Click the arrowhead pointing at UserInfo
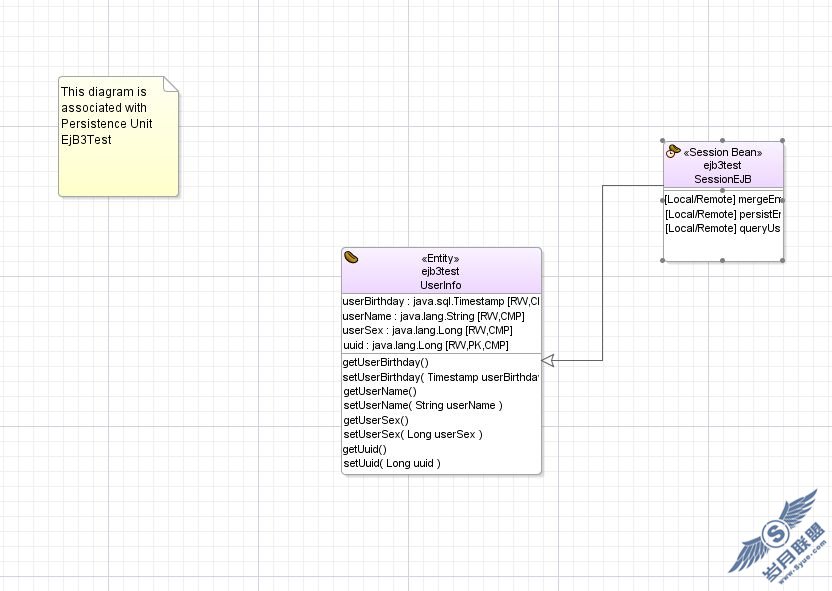Image resolution: width=832 pixels, height=591 pixels. pos(548,361)
